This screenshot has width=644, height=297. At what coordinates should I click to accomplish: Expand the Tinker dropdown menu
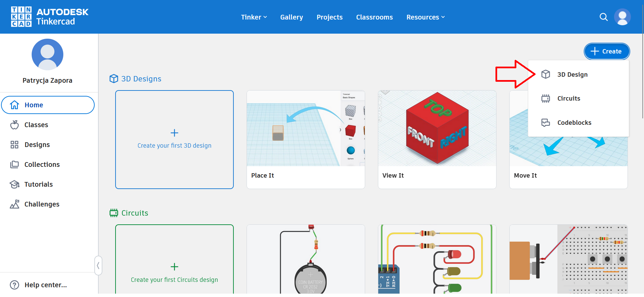[x=254, y=17]
